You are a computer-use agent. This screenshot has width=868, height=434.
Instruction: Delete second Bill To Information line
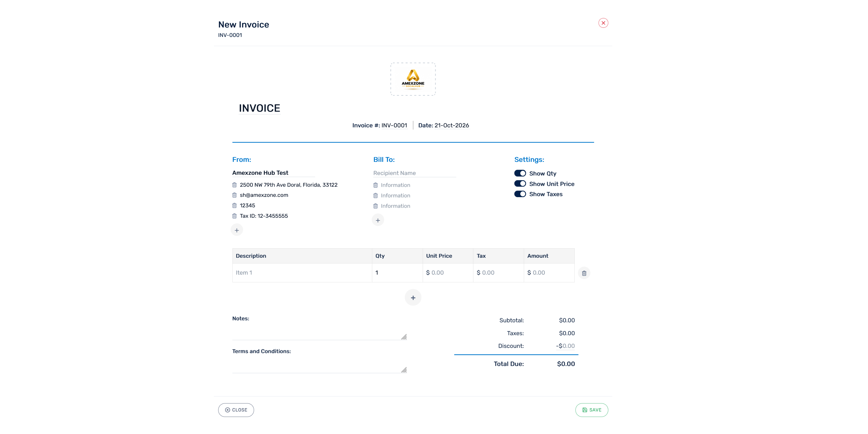tap(375, 195)
